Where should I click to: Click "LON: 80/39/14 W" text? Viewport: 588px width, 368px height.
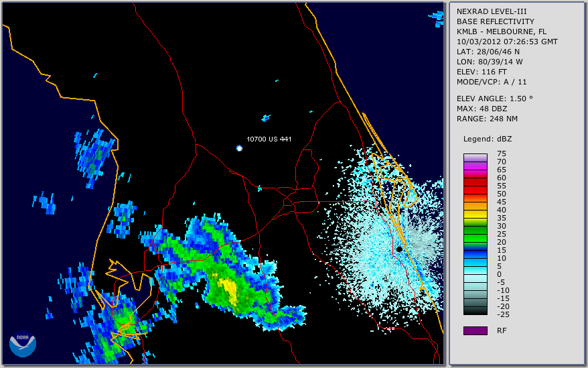tap(490, 62)
